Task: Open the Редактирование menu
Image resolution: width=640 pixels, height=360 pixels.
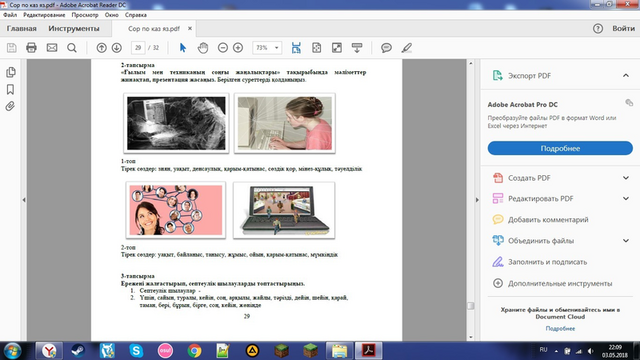Action: tap(44, 15)
